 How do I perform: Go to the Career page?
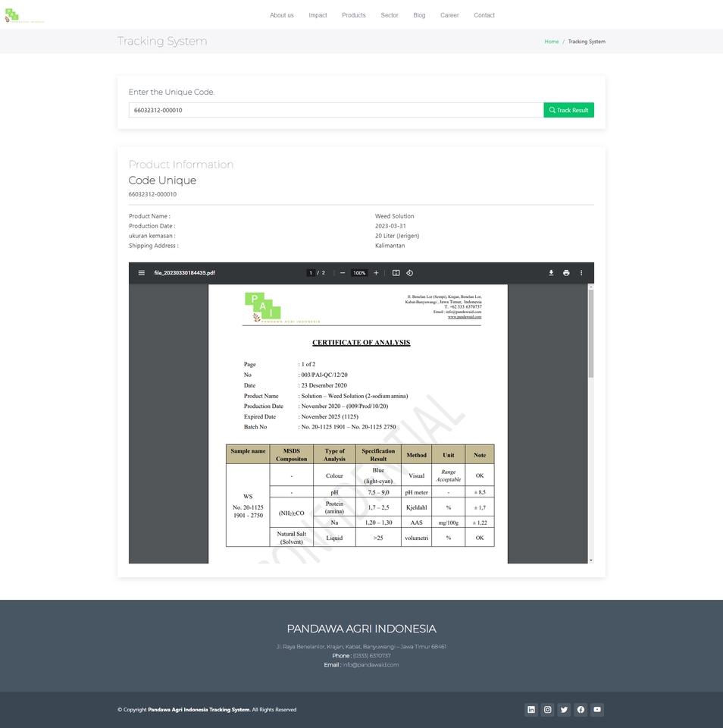(x=449, y=15)
